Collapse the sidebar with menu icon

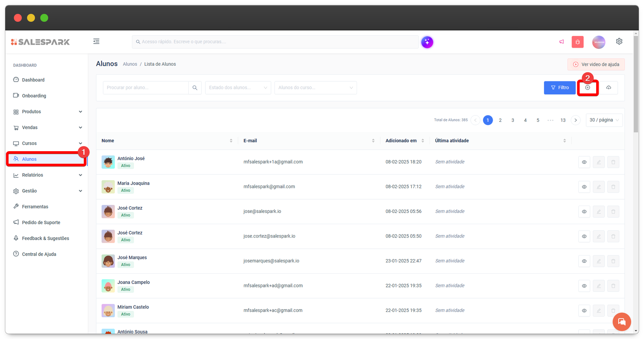pyautogui.click(x=96, y=42)
